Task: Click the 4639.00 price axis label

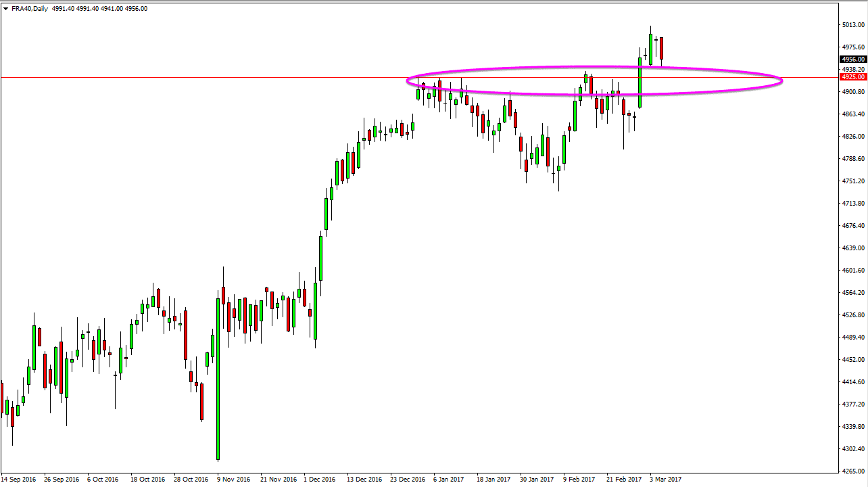Action: point(854,248)
